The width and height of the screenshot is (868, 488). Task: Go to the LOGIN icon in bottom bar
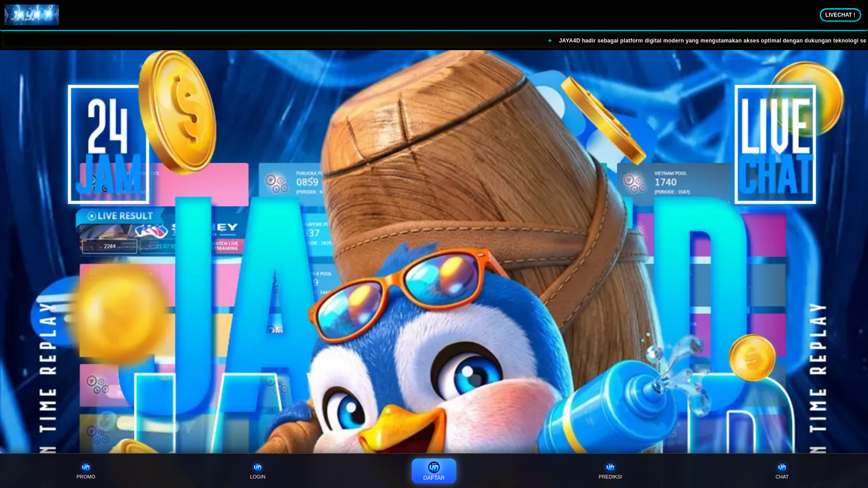coord(258,468)
